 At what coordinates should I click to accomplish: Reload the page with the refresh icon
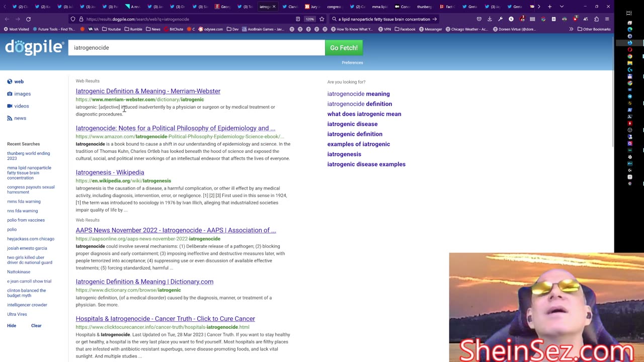(x=28, y=19)
